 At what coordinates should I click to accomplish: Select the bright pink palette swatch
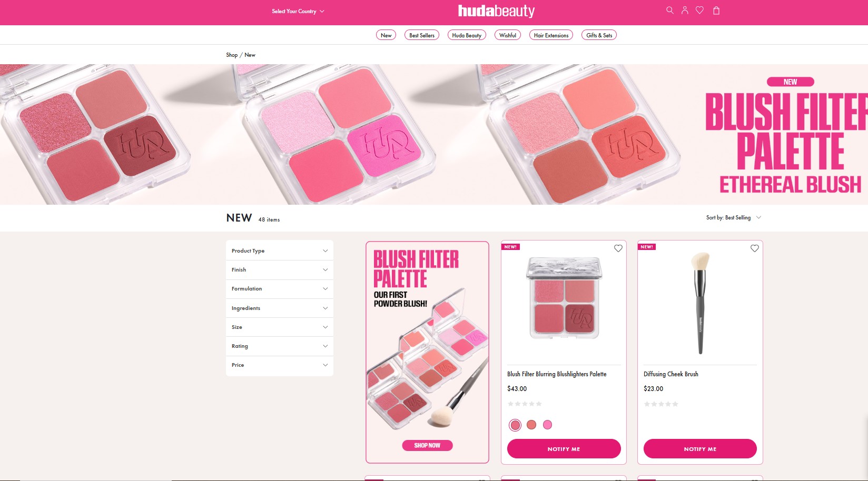point(548,425)
